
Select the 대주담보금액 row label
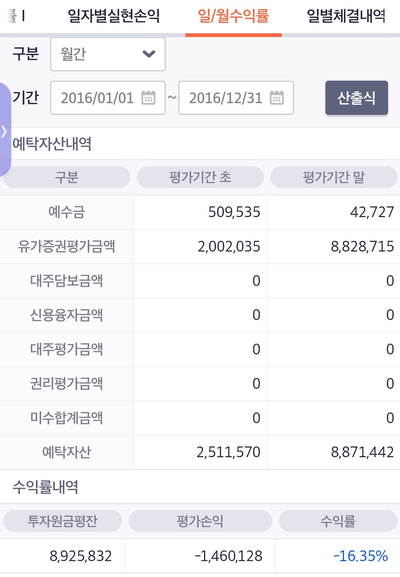(x=67, y=281)
